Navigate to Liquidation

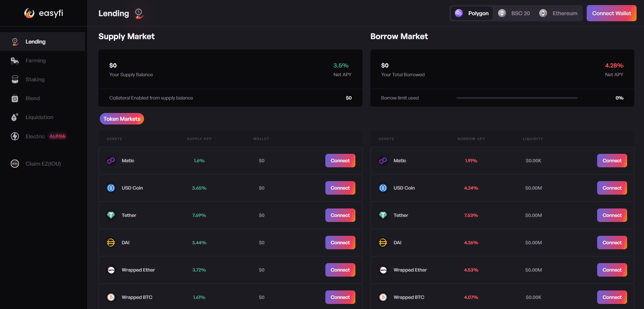click(x=42, y=117)
